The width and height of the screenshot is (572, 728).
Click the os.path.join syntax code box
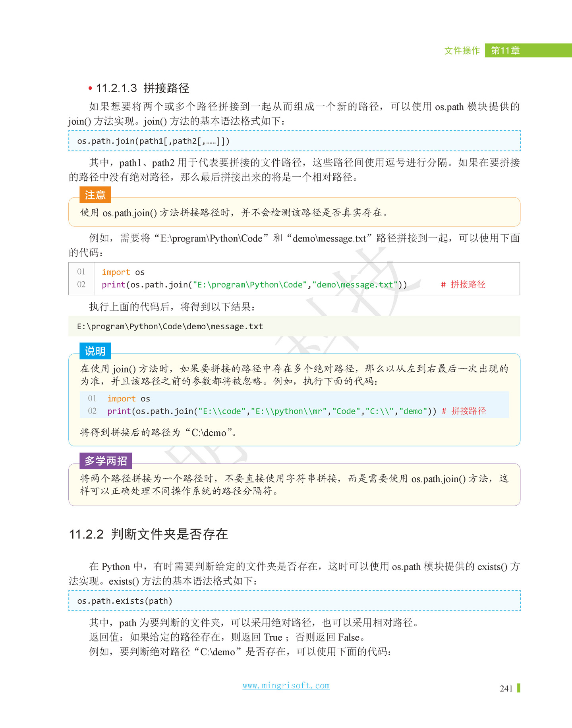click(x=294, y=141)
